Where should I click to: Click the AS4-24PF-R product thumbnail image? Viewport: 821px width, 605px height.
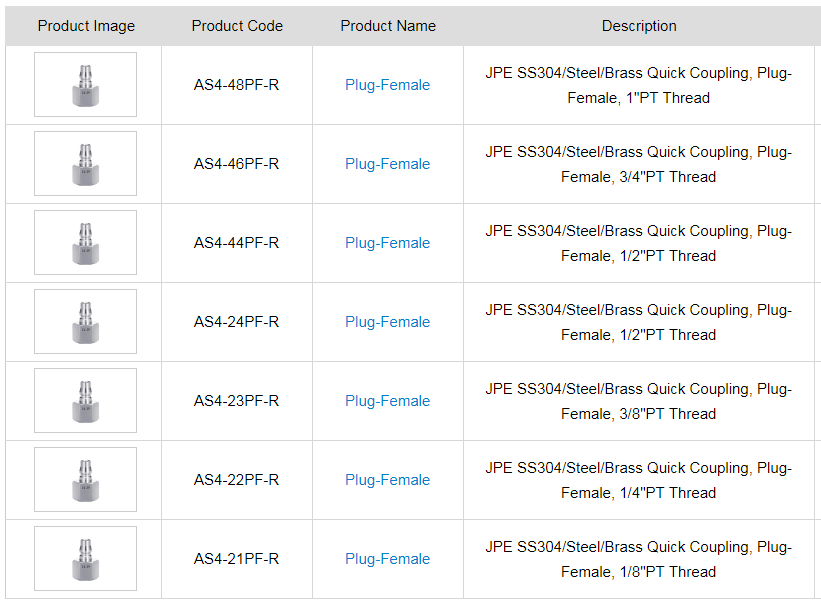coord(85,322)
